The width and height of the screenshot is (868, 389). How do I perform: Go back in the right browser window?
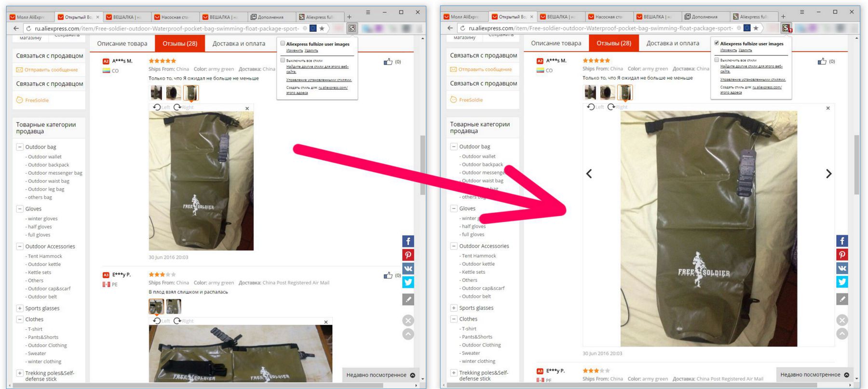(450, 28)
